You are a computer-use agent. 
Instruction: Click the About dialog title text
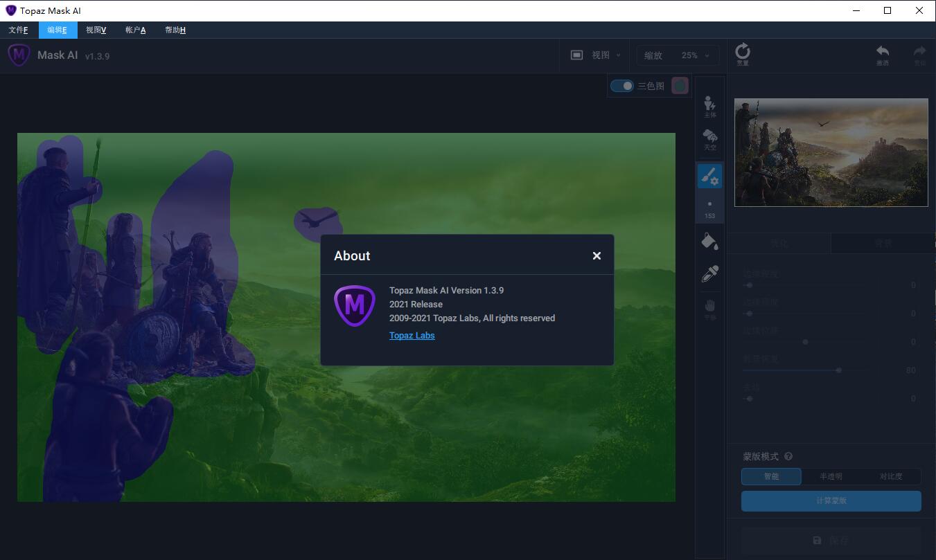(x=352, y=255)
